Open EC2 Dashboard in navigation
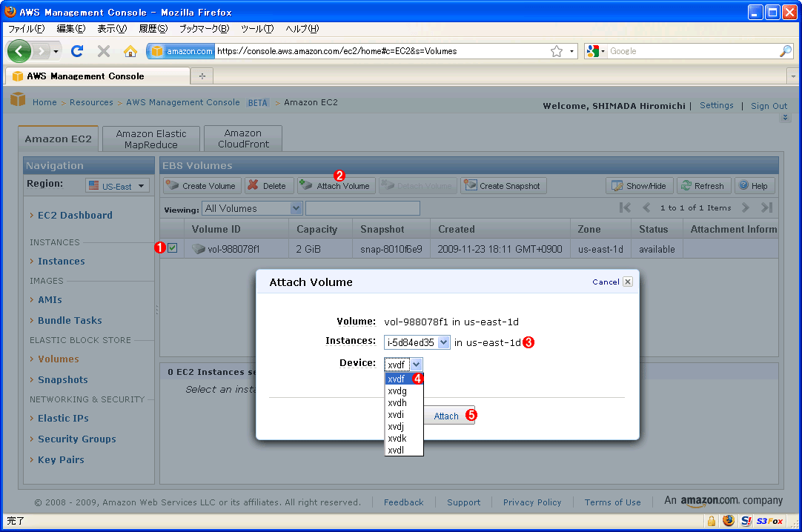This screenshot has width=802, height=532. click(x=75, y=215)
